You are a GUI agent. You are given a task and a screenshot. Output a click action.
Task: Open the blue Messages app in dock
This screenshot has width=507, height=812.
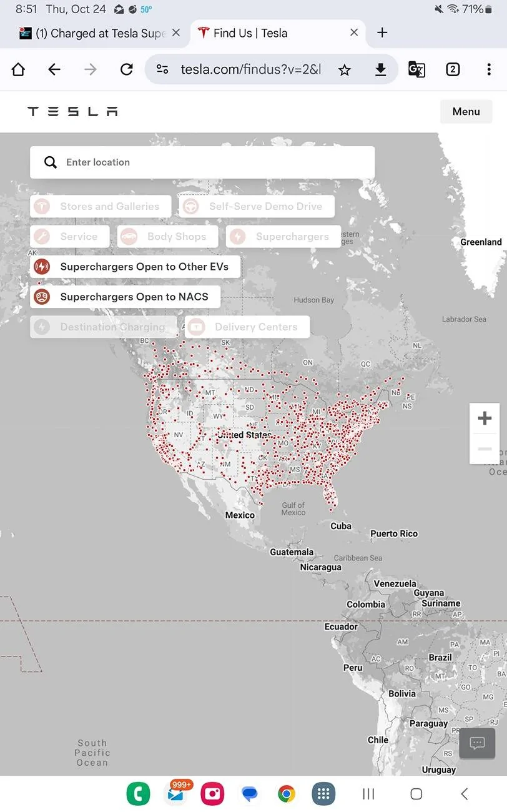point(250,794)
